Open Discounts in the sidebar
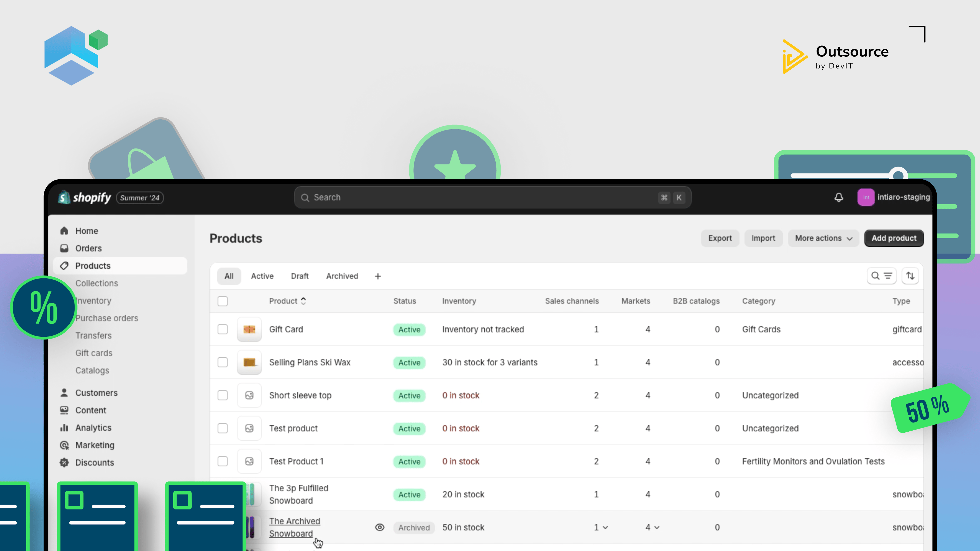Viewport: 980px width, 551px height. [x=94, y=462]
